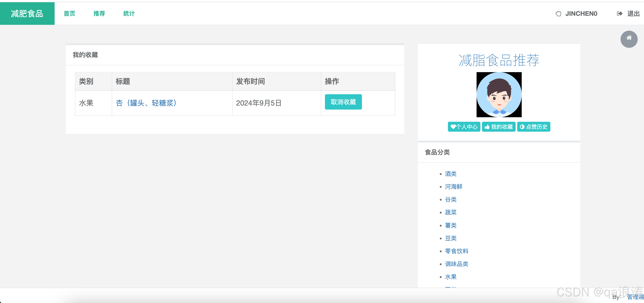644x303 pixels.
Task: Click the 退出 logout link
Action: (x=633, y=14)
